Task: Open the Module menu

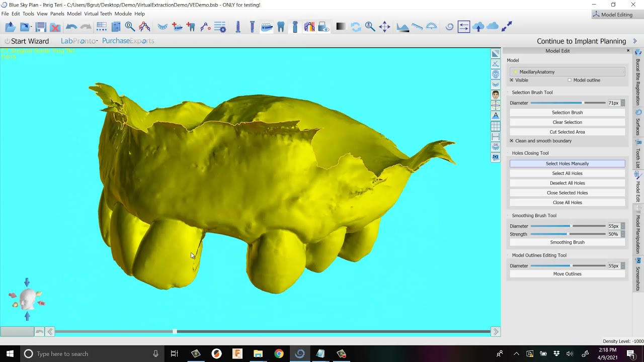Action: click(123, 14)
